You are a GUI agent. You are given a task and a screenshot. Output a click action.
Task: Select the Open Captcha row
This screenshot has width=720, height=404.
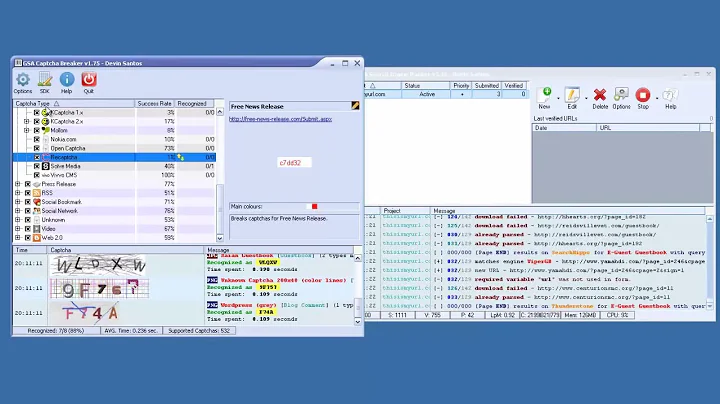[x=114, y=148]
